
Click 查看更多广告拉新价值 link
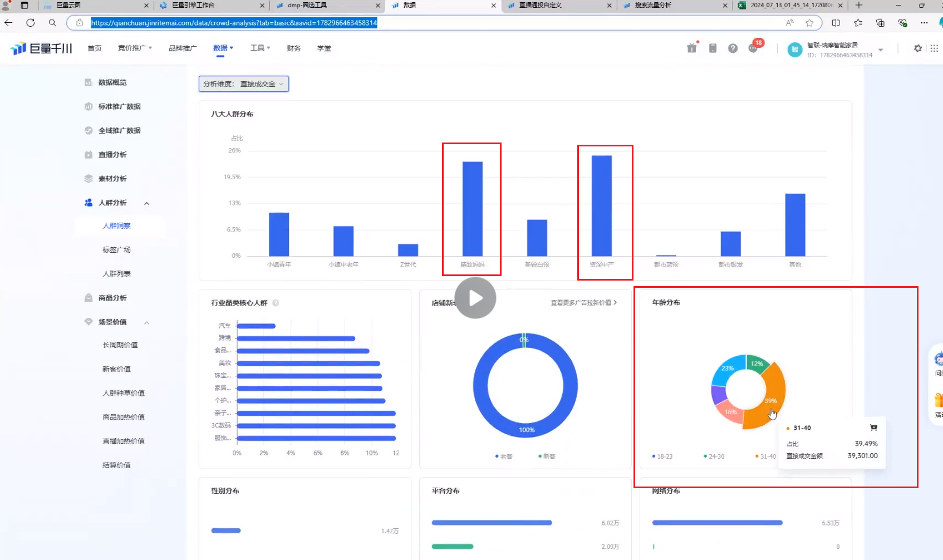tap(583, 303)
